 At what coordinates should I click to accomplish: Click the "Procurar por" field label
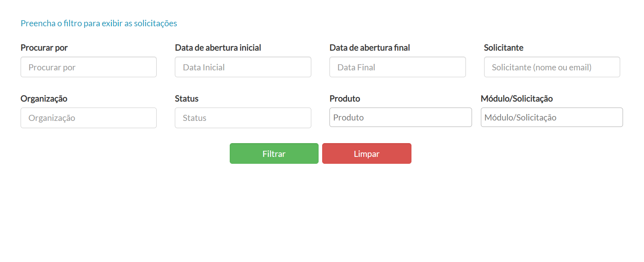tap(44, 47)
